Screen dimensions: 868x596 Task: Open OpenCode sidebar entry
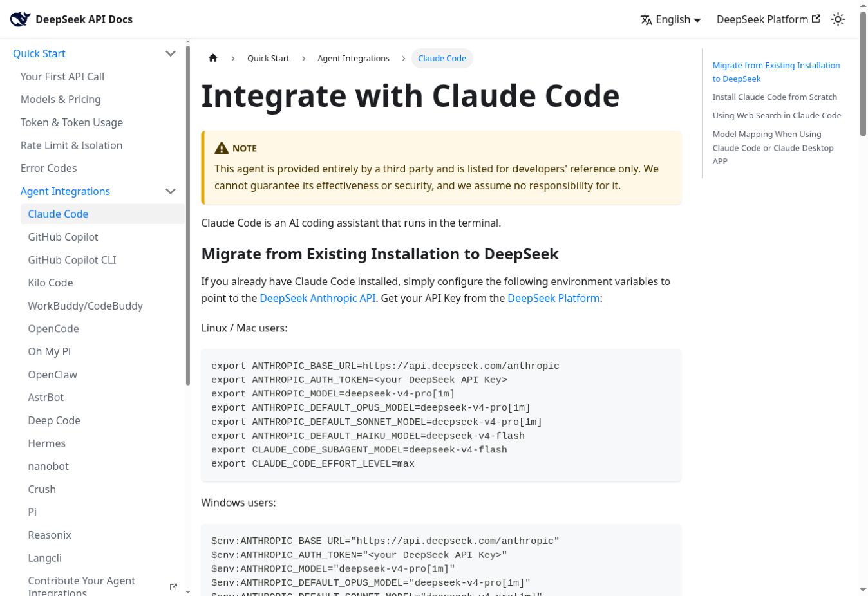[x=53, y=328]
